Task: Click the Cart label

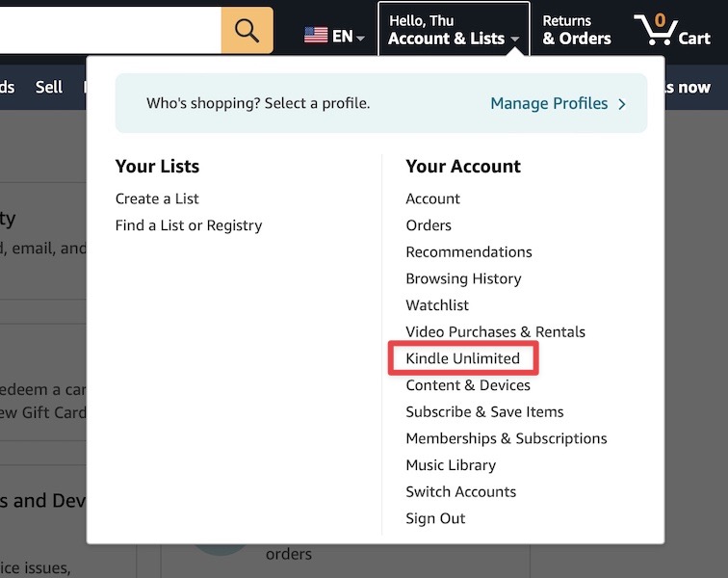Action: (x=694, y=39)
